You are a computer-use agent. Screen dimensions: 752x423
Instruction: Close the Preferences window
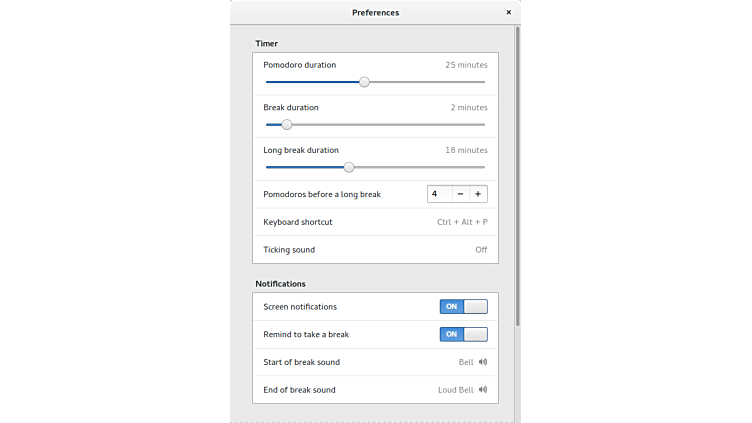[508, 12]
